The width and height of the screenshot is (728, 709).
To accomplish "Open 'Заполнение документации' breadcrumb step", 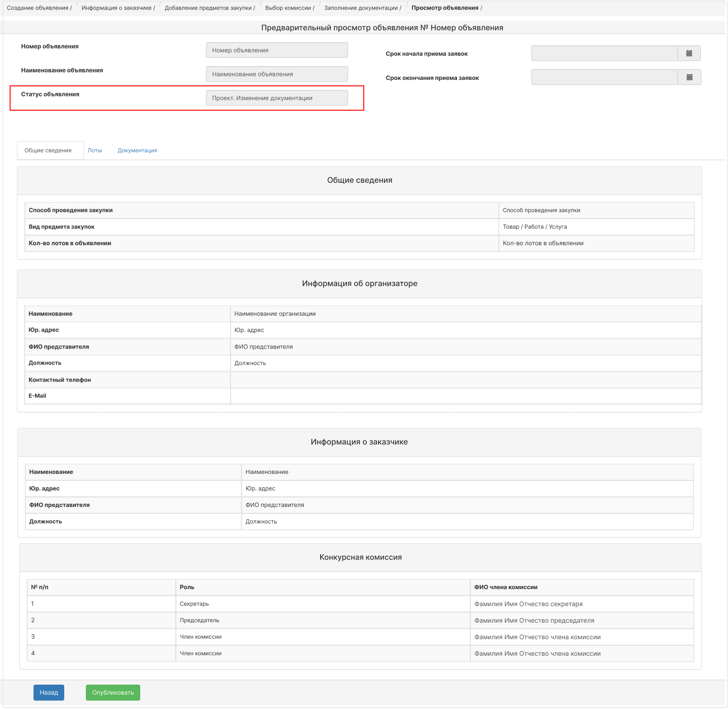I will [361, 8].
